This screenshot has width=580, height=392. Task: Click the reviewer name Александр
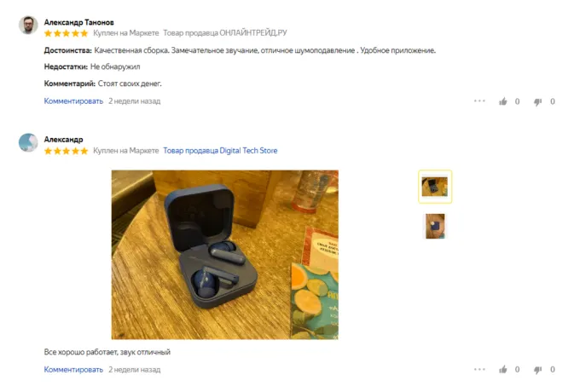(x=63, y=139)
